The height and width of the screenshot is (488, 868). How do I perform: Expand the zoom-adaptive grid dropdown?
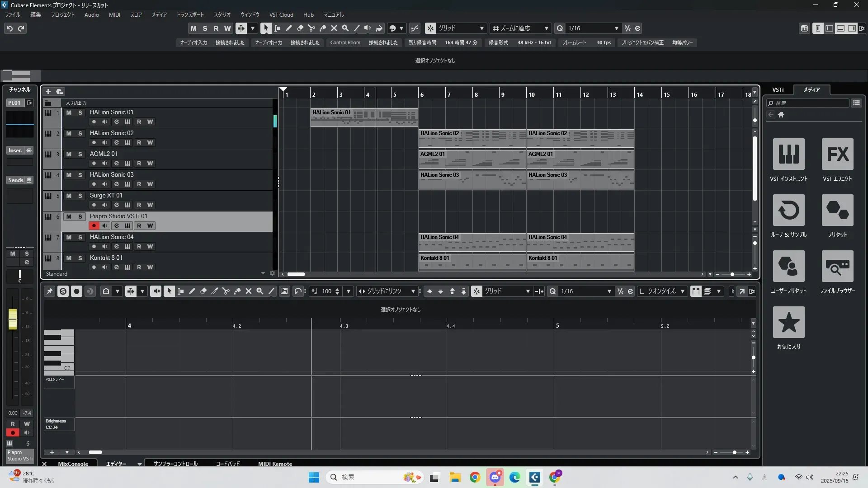point(546,28)
